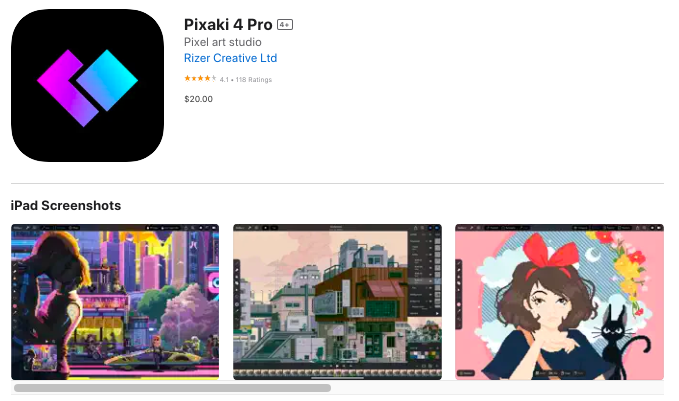Screen dimensions: 679x401
Task: Open the girl with red bow screenshot
Action: pos(559,302)
